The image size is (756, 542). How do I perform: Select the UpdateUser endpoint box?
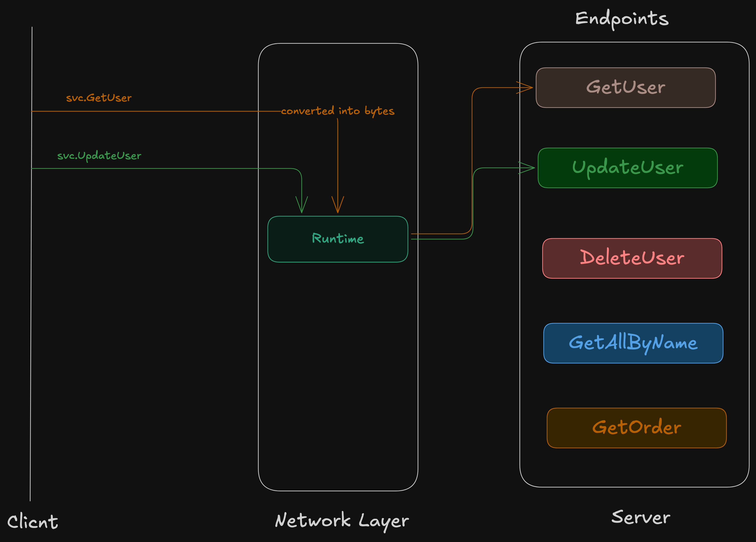(627, 168)
